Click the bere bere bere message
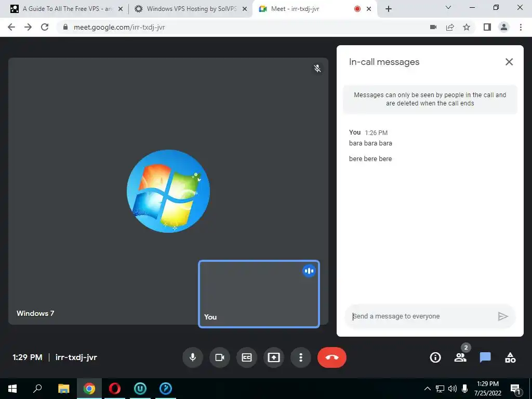This screenshot has width=532, height=399. tap(370, 159)
